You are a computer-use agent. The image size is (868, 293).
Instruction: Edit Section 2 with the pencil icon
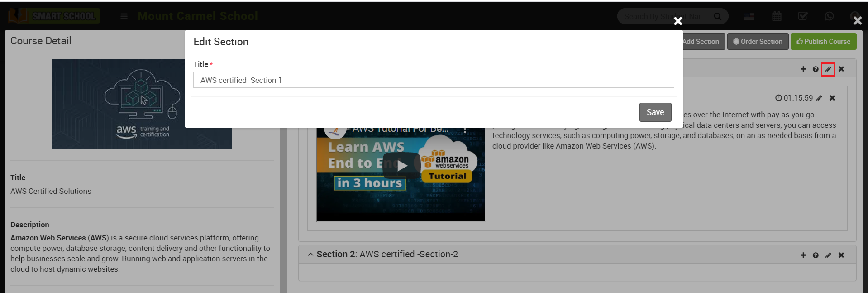click(x=828, y=255)
